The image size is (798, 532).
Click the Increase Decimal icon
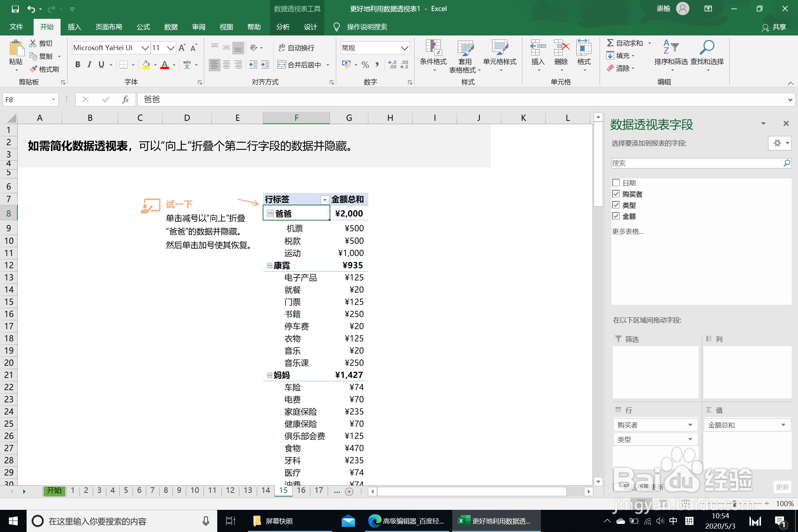392,65
